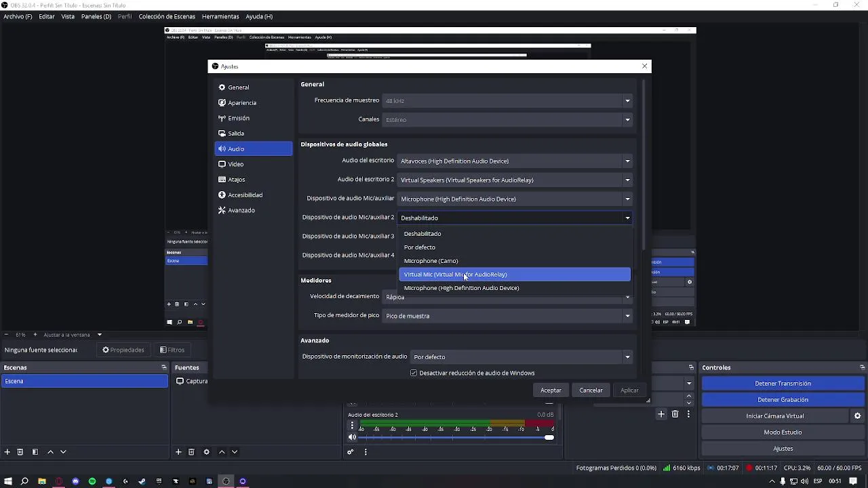Mute Audio del escritorio 2 speaker
This screenshot has width=868, height=488.
(x=352, y=437)
